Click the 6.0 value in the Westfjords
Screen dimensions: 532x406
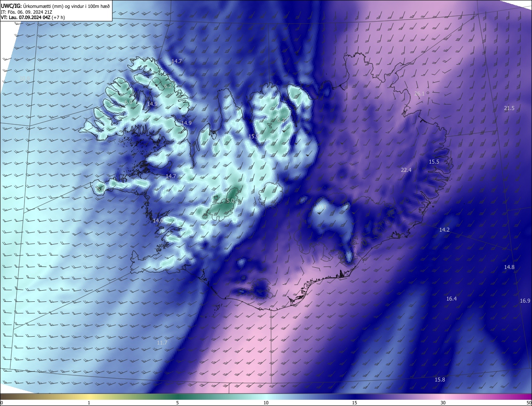click(128, 102)
